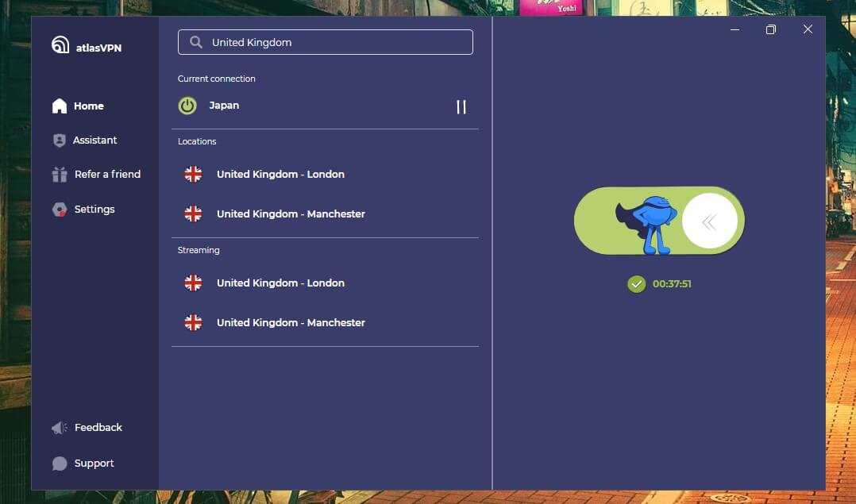Connect to United Kingdom - London under Locations
This screenshot has width=856, height=504.
(326, 175)
